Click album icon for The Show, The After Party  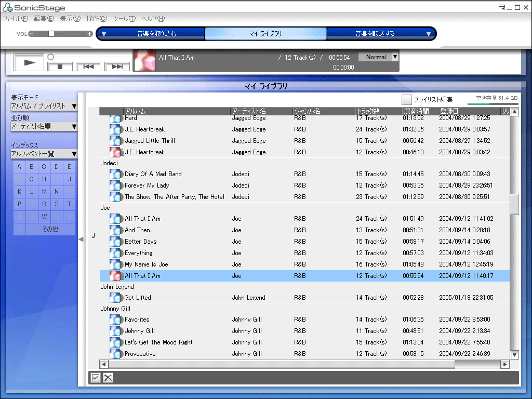pyautogui.click(x=115, y=197)
